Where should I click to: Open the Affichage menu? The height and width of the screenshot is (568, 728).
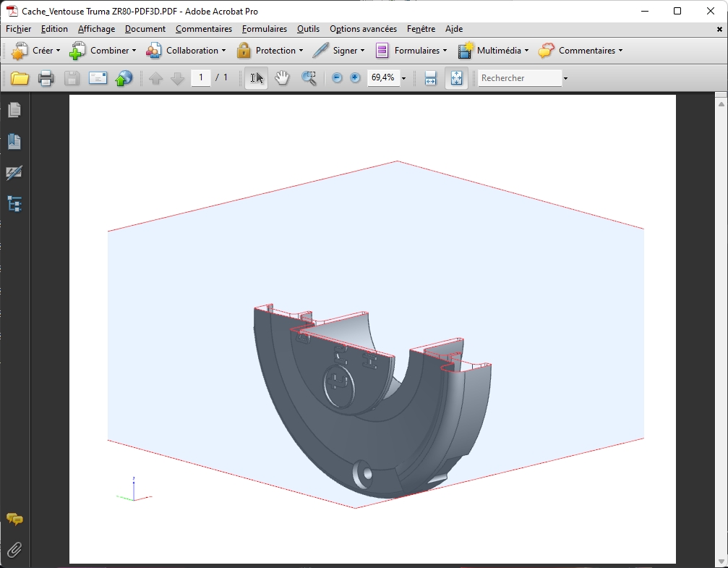96,29
